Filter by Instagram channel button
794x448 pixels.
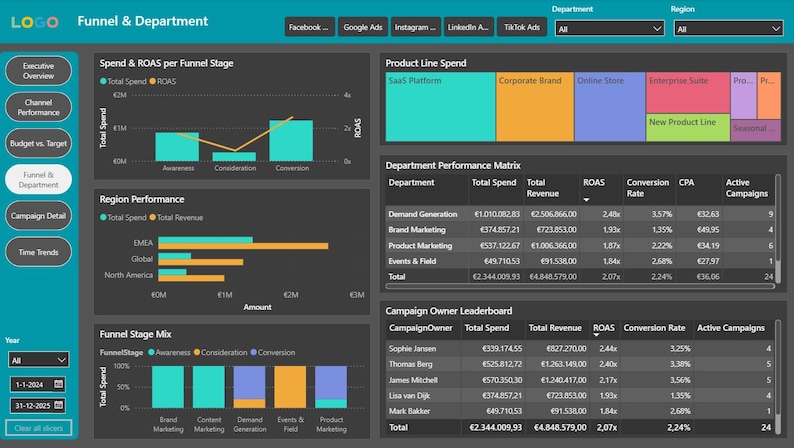(415, 27)
